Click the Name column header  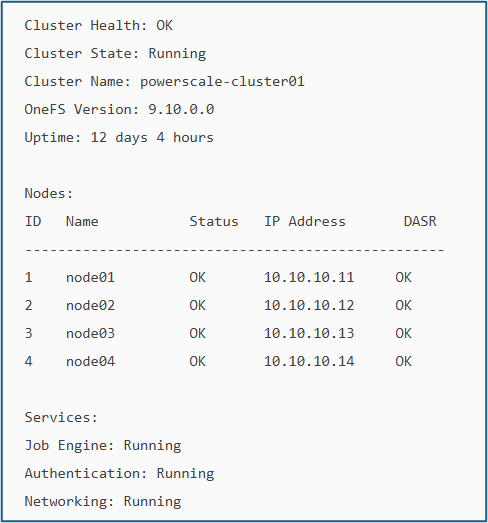[x=82, y=221]
